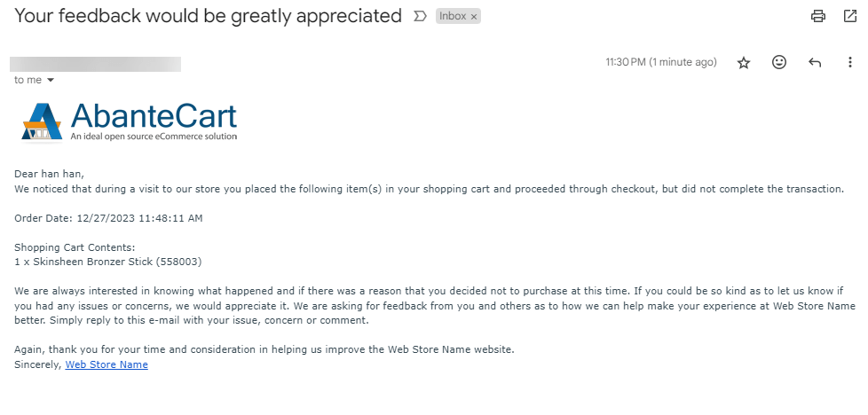Add an emoji reaction to the email

point(779,63)
